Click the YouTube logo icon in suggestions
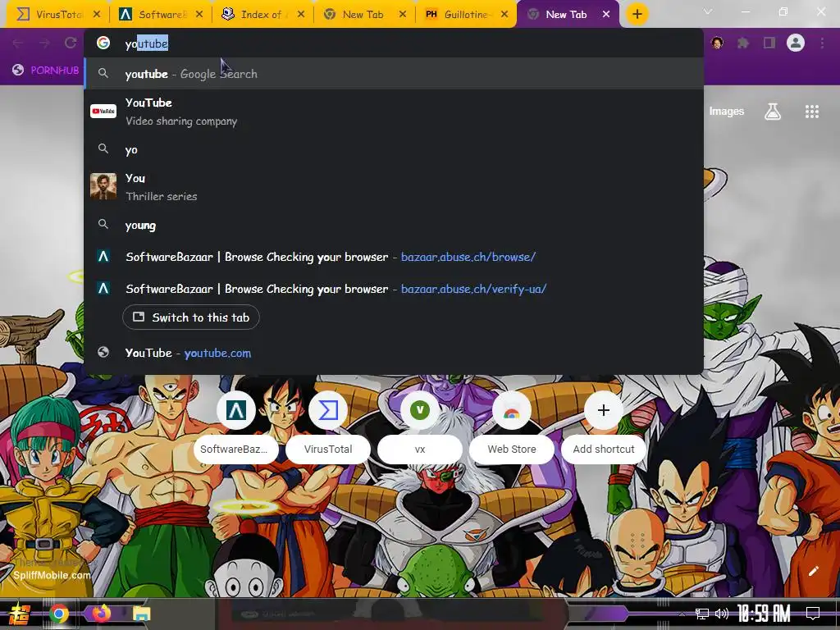Viewport: 840px width, 630px height. (103, 112)
